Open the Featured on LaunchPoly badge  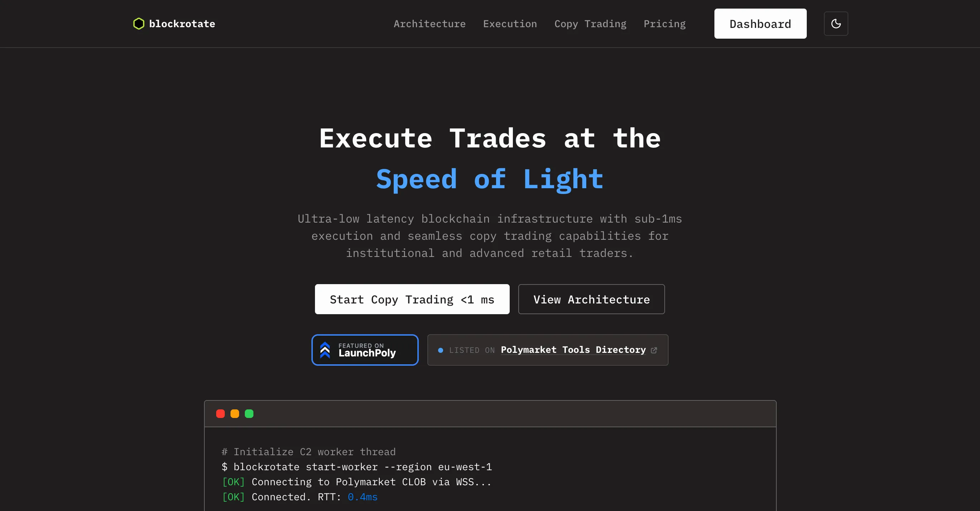(365, 350)
